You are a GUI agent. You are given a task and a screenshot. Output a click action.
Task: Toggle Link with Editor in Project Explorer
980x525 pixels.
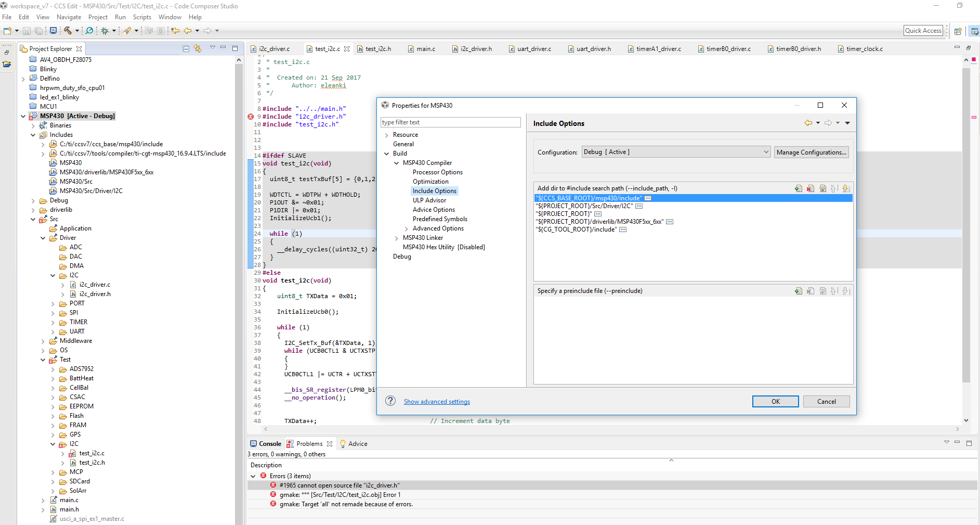[198, 48]
